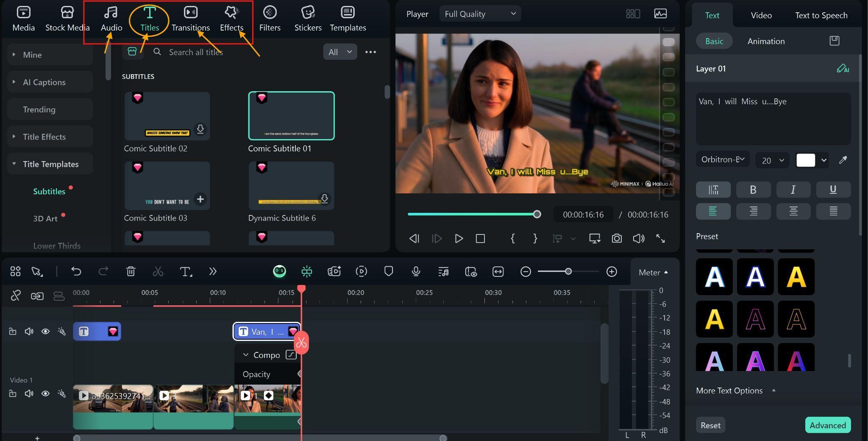Download the Comic Subtitle 02 template

click(x=200, y=128)
